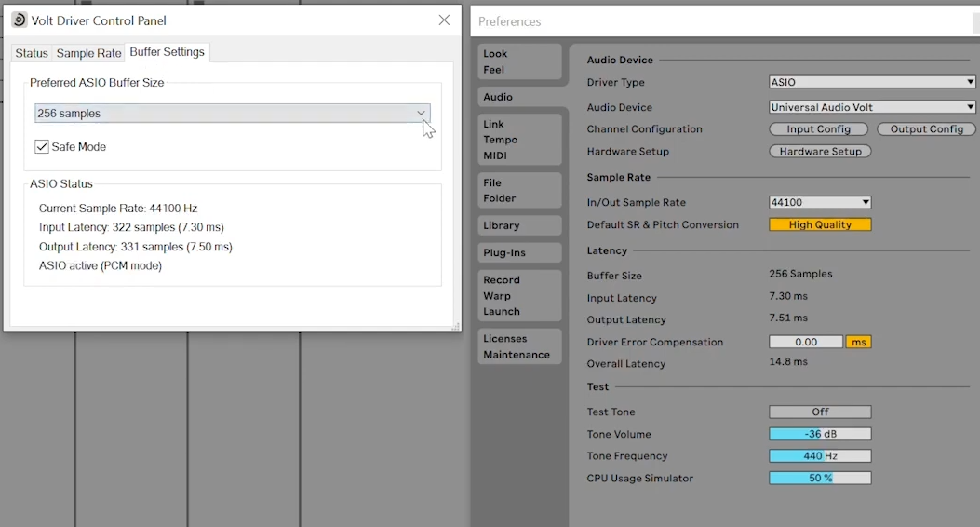Open the Library preferences page
The height and width of the screenshot is (527, 980).
(x=519, y=225)
